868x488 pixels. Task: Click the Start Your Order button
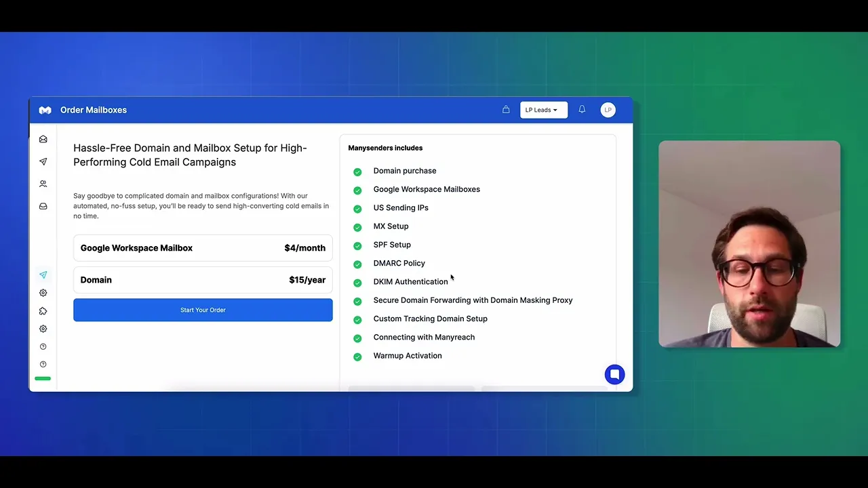203,310
